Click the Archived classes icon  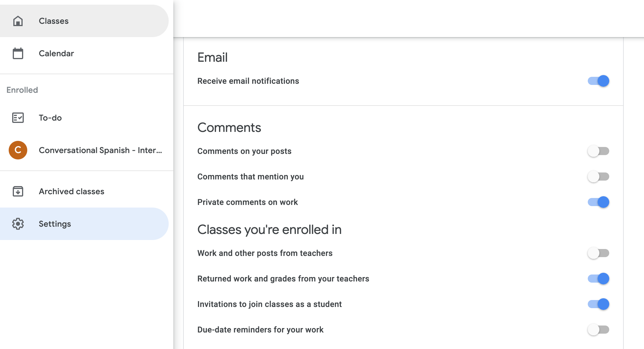pyautogui.click(x=18, y=191)
